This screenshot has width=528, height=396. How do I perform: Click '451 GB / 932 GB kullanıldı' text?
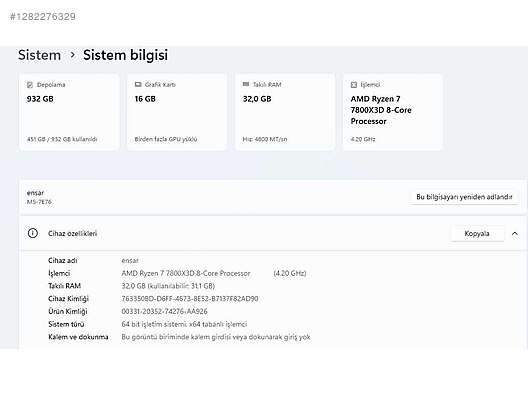pyautogui.click(x=62, y=139)
